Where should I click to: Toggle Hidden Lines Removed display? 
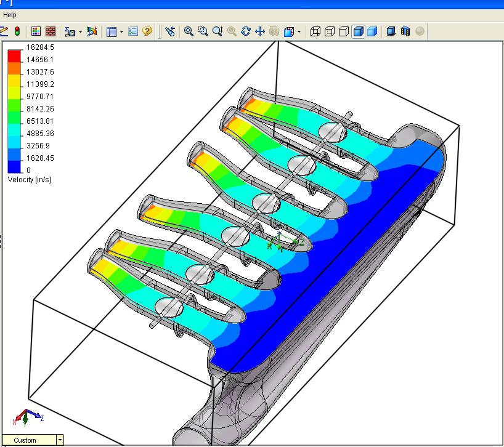[x=344, y=31]
